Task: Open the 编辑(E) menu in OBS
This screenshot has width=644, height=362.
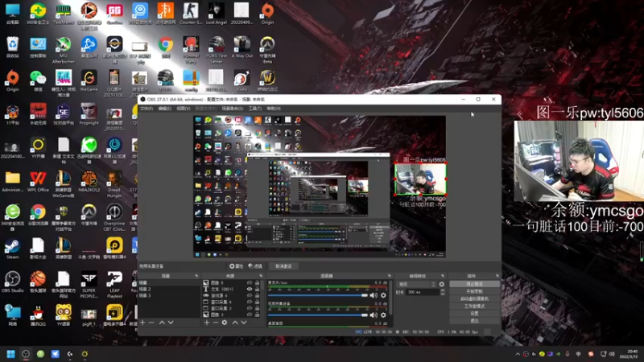Action: click(164, 109)
